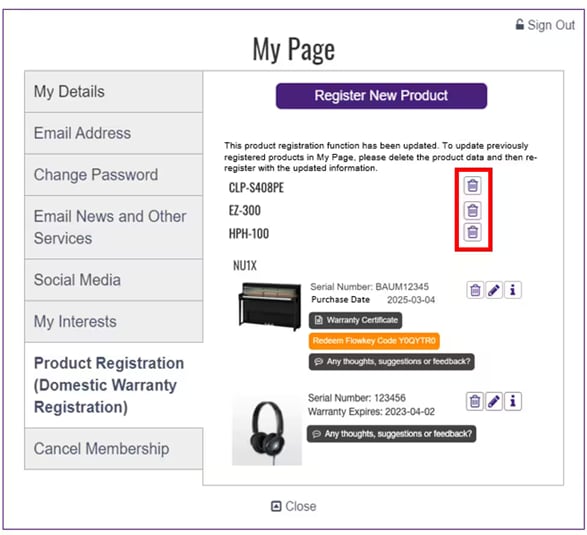The height and width of the screenshot is (535, 587).
Task: Delete the EZ-300 registered product
Action: (x=472, y=210)
